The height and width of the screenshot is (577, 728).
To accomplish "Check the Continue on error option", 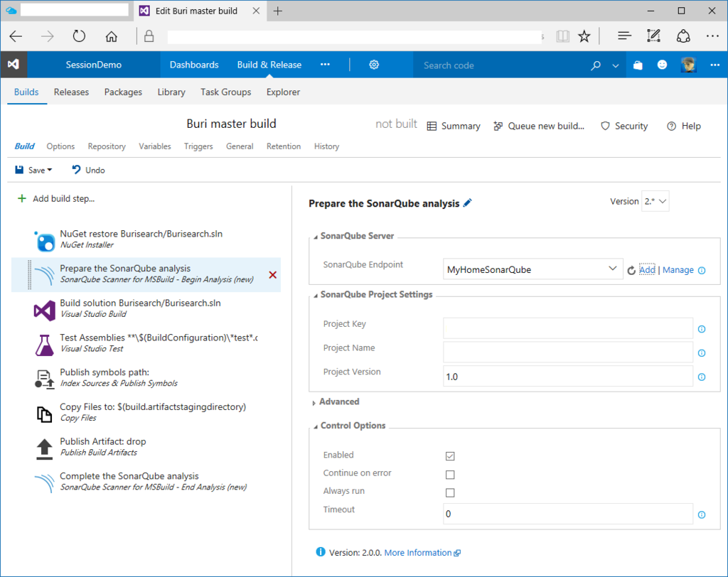I will pos(450,475).
